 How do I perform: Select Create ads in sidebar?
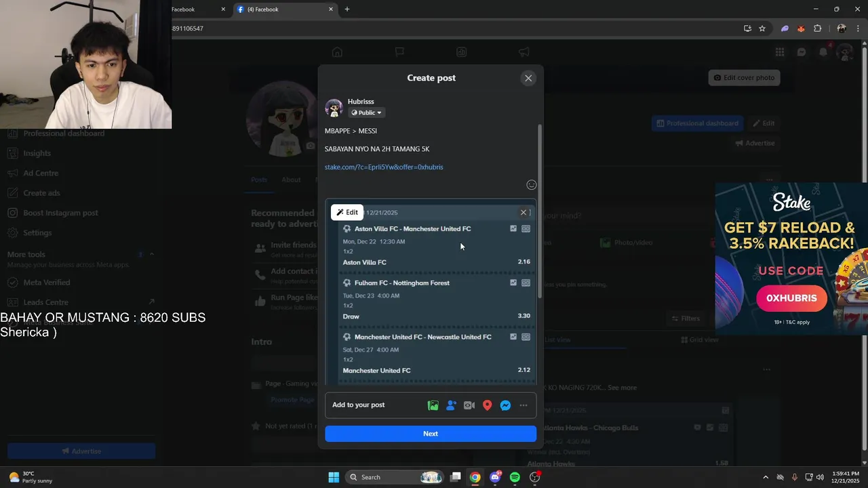coord(41,193)
